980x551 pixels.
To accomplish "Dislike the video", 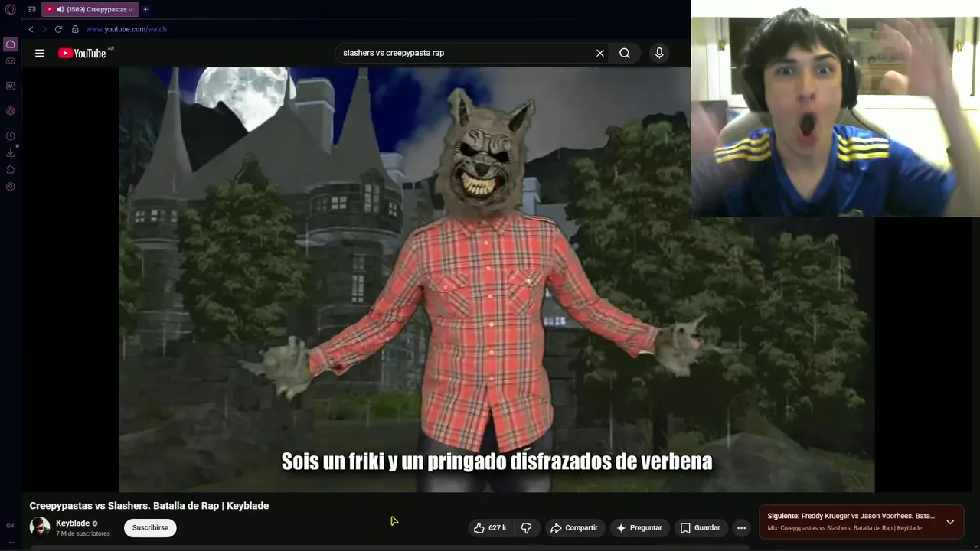I will point(526,527).
